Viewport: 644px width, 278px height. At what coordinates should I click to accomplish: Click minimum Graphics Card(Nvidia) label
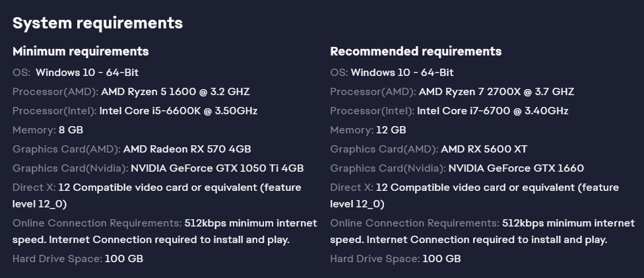70,168
